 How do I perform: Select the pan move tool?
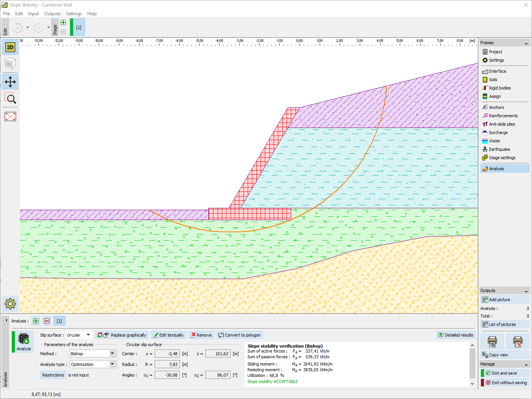[10, 82]
